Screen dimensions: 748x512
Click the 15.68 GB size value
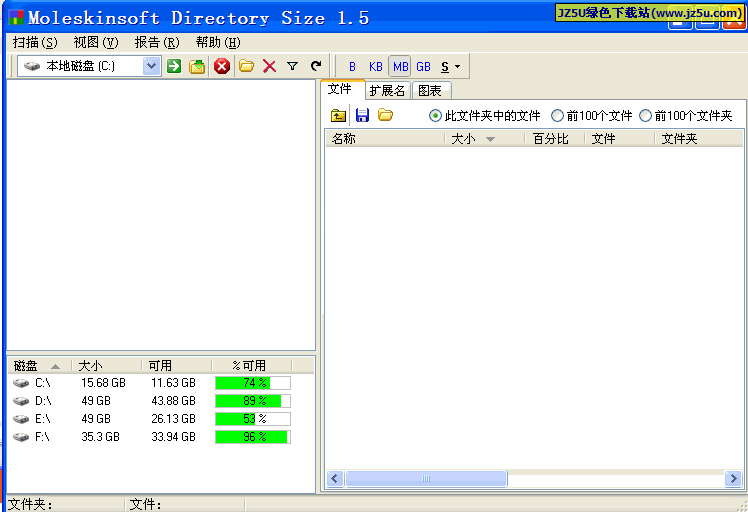click(103, 383)
